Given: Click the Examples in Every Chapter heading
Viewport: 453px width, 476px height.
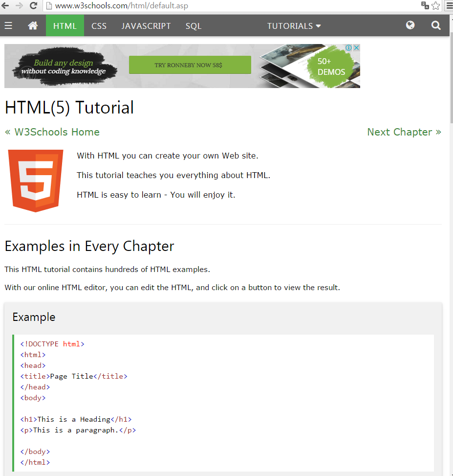Looking at the screenshot, I should pyautogui.click(x=89, y=246).
